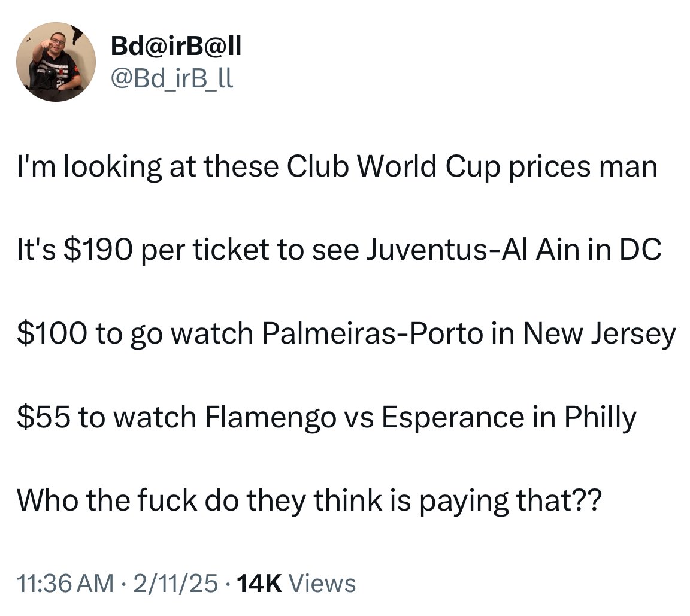Click the display name Bd@irB@ll
Screen dimensions: 690x616
pos(176,46)
